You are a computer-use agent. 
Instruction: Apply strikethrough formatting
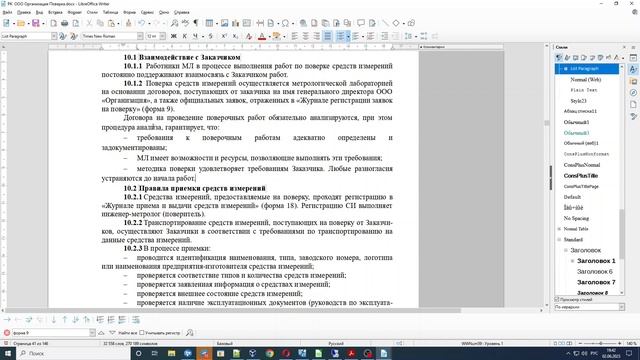coord(211,36)
